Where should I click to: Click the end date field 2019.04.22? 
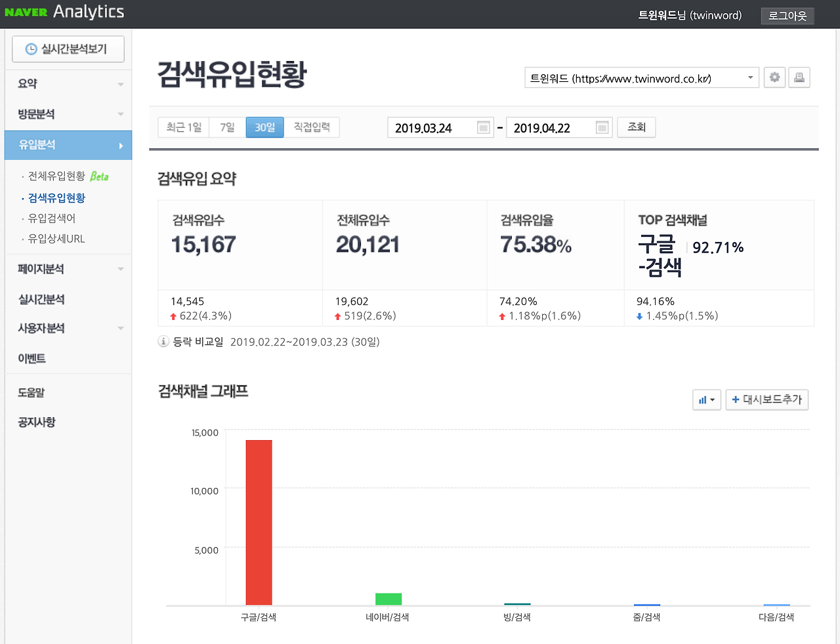tap(559, 128)
